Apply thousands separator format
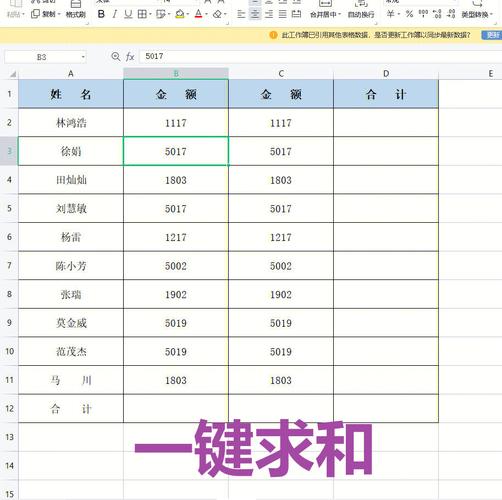The width and height of the screenshot is (502, 500). point(423,14)
